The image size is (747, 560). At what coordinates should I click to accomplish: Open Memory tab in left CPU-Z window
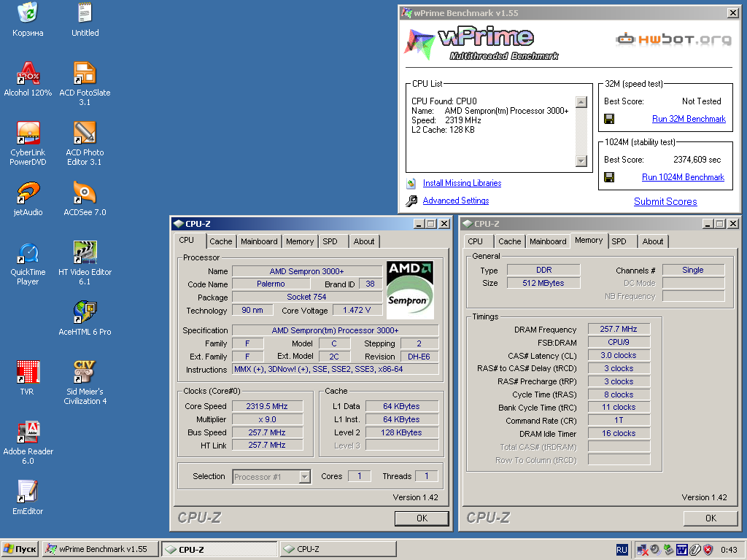click(x=300, y=241)
